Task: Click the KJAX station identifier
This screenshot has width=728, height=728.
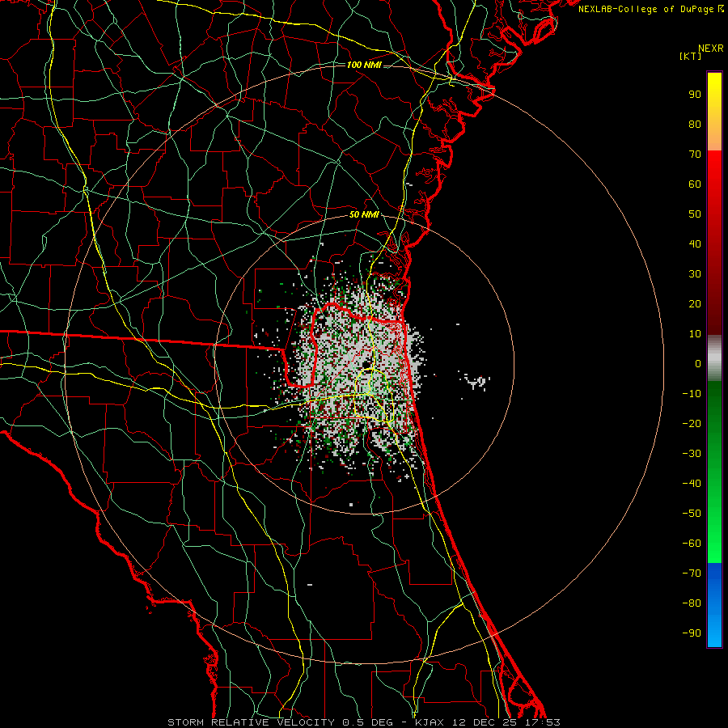Action: pos(430,722)
